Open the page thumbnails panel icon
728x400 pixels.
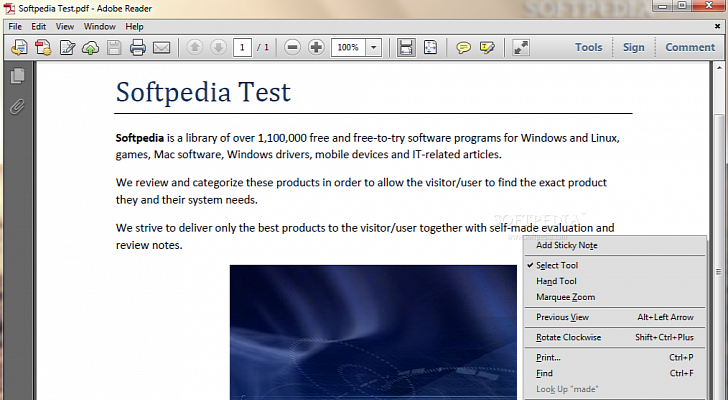pyautogui.click(x=17, y=76)
